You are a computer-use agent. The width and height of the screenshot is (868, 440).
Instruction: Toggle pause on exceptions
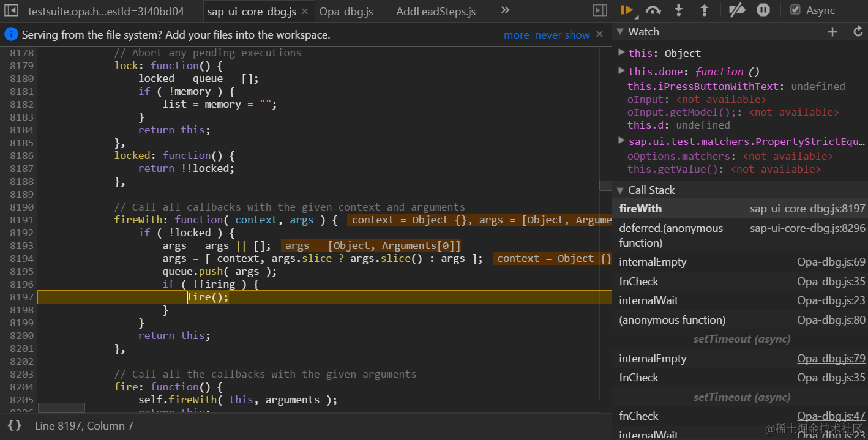763,10
